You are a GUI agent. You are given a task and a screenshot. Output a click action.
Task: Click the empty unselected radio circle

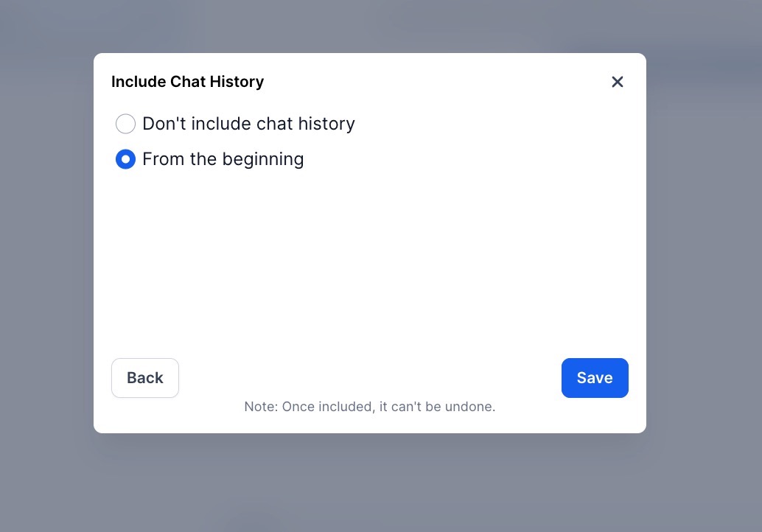click(126, 124)
